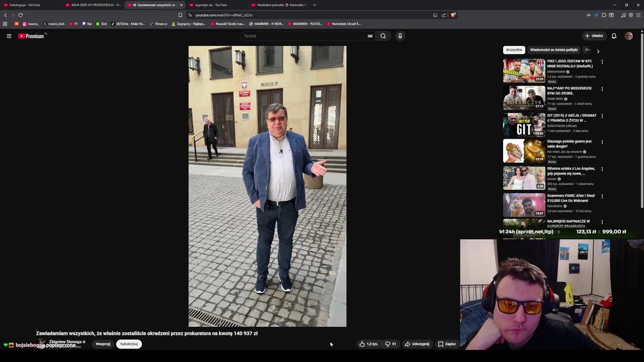644x362 pixels.
Task: Open the YouTube notifications bell
Action: click(614, 36)
